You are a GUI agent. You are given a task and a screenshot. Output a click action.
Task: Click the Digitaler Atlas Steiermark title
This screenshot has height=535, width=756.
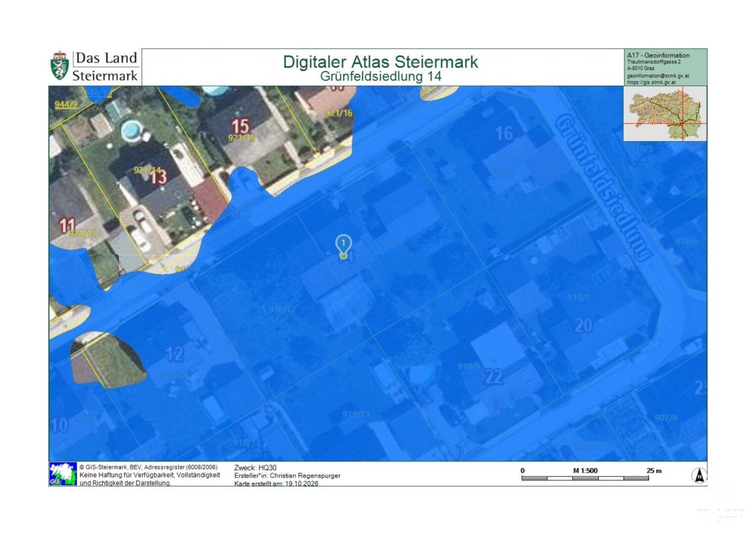point(380,62)
